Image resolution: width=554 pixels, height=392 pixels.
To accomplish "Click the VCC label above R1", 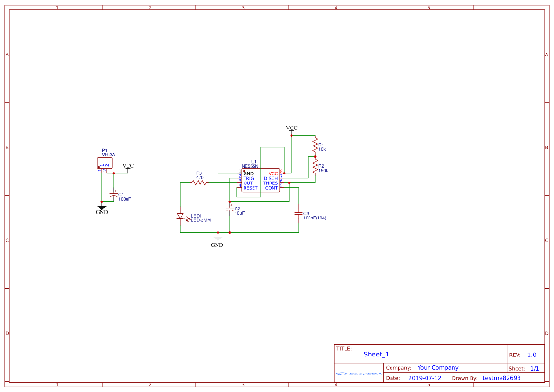I will 291,127.
